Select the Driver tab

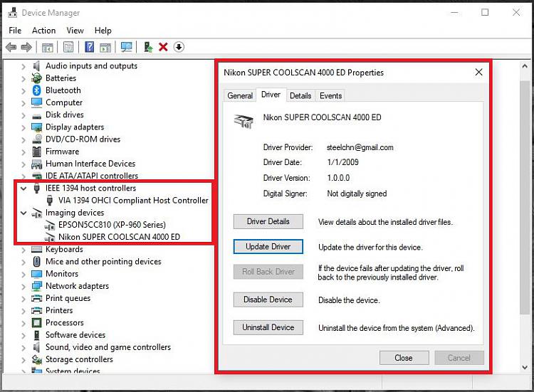pos(271,95)
